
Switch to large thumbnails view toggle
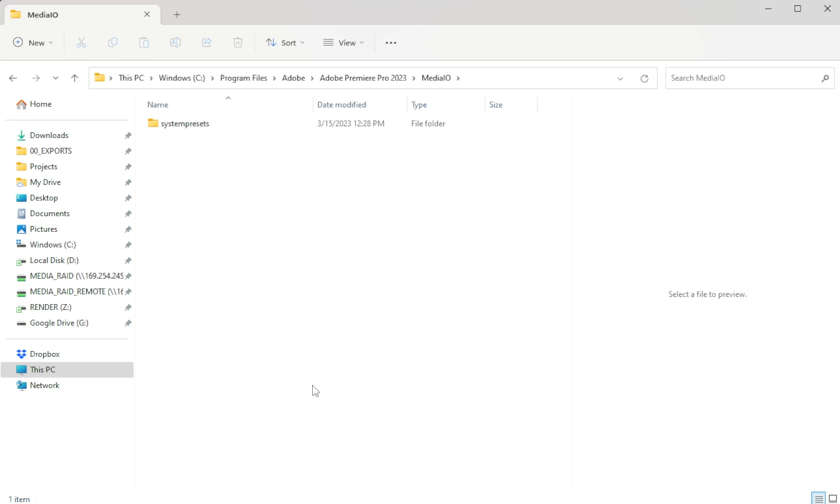point(833,499)
